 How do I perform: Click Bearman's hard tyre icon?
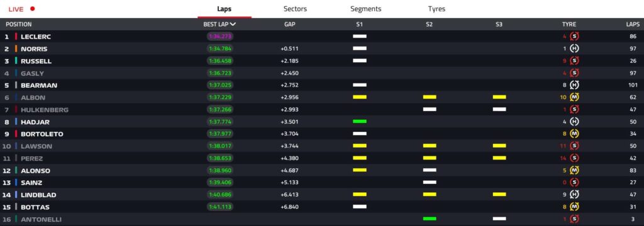click(x=575, y=85)
